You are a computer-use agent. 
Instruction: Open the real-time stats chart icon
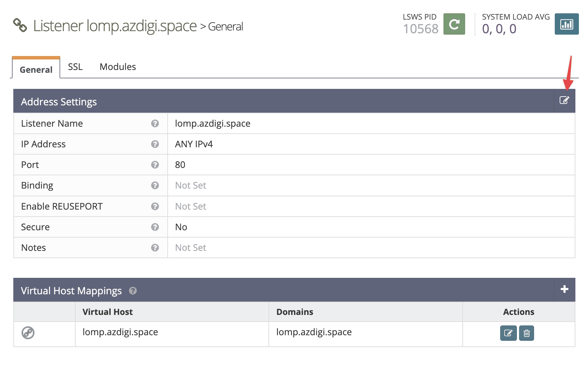click(566, 24)
